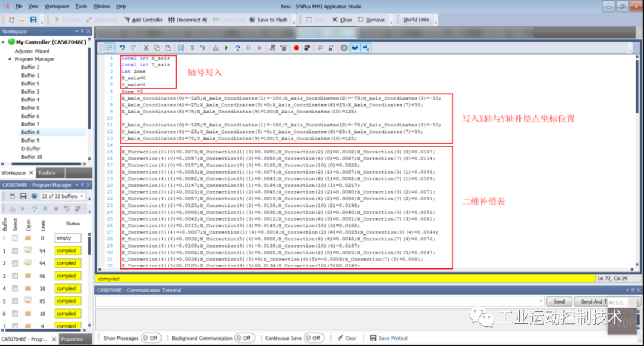
Task: Toggle Continuous Save switch
Action: pos(314,338)
